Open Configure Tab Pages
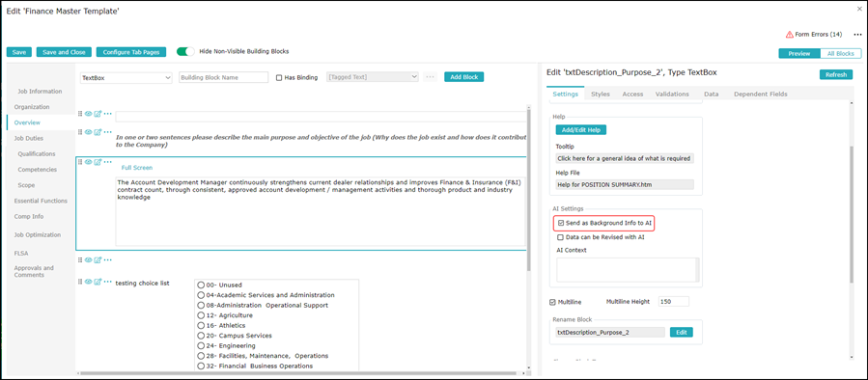Image resolution: width=868 pixels, height=380 pixels. 131,52
